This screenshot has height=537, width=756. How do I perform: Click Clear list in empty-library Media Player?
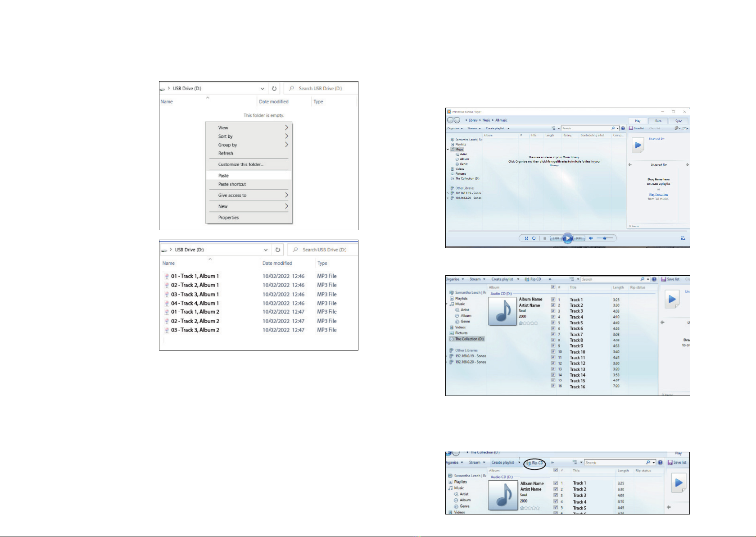point(655,128)
